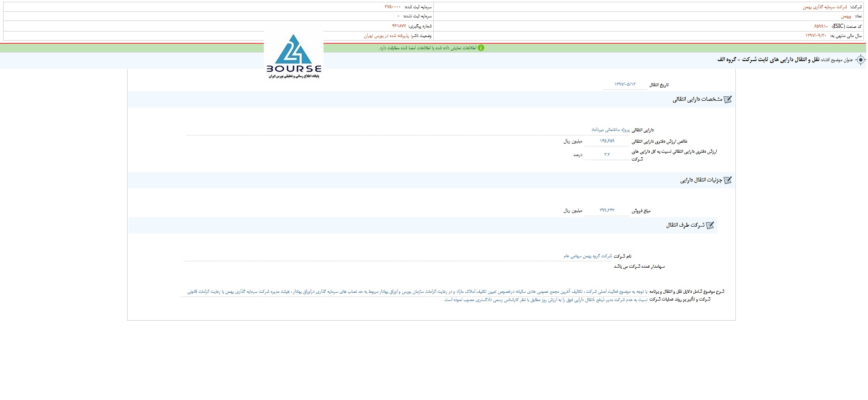
Task: Click the disclosure title نقل و انتقال دارایی های ثابت شرکت
Action: (x=780, y=60)
